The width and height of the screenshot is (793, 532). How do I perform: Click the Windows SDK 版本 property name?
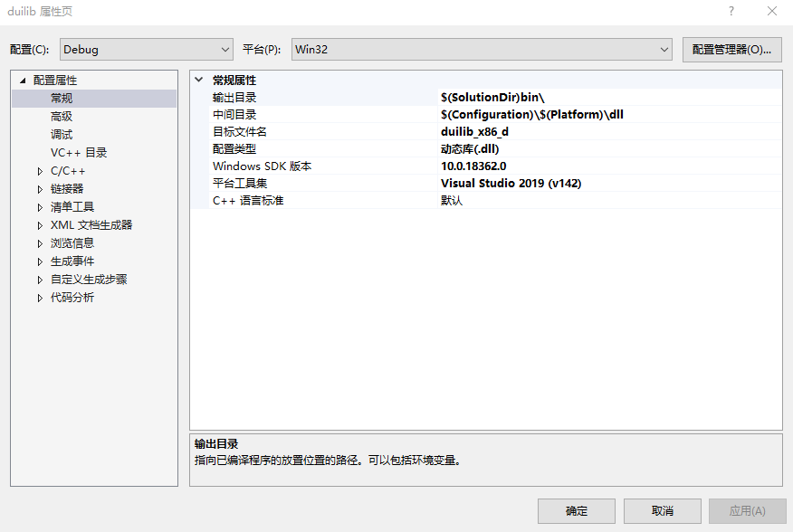262,166
